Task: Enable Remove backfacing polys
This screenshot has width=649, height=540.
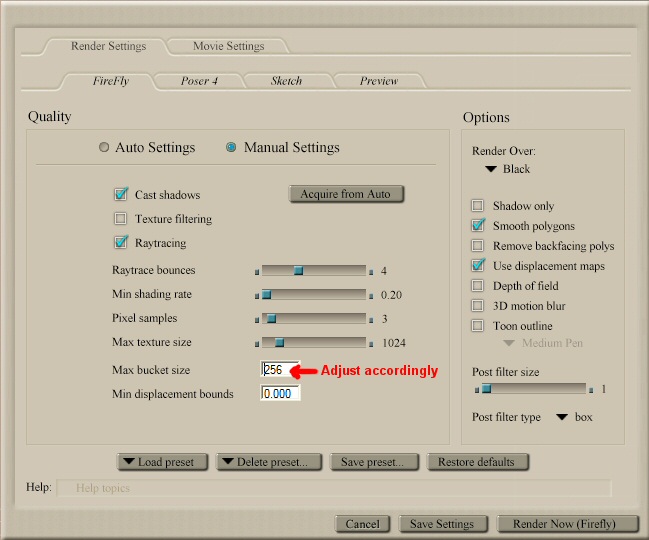Action: [478, 245]
